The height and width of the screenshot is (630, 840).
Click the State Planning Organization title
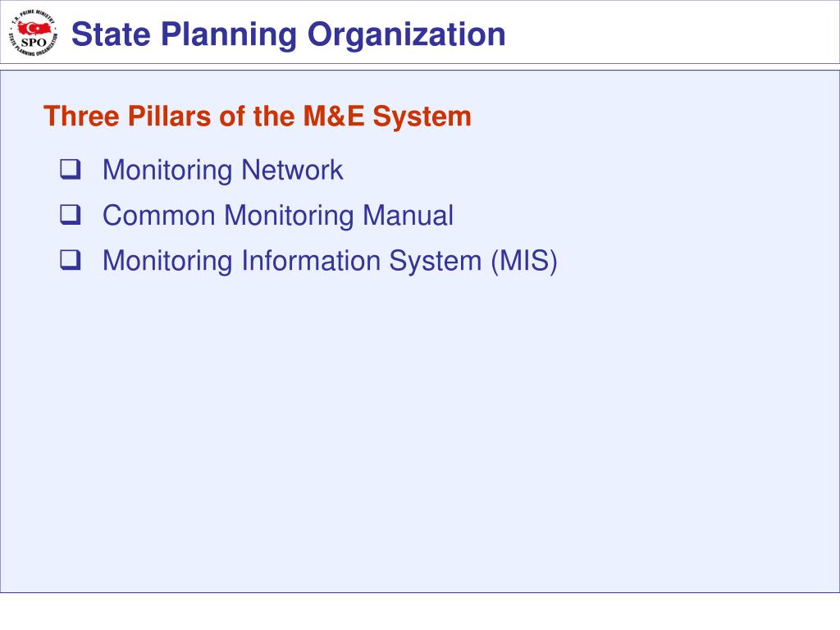[288, 34]
